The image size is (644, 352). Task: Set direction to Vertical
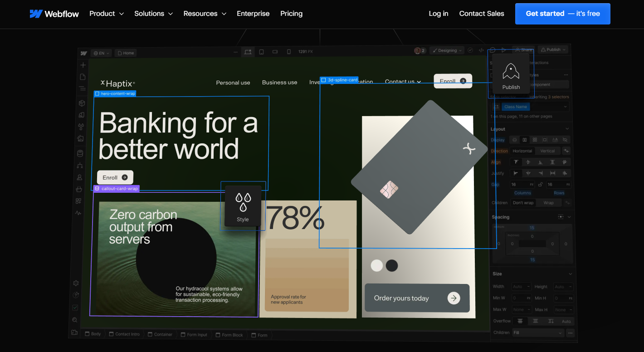pos(547,151)
